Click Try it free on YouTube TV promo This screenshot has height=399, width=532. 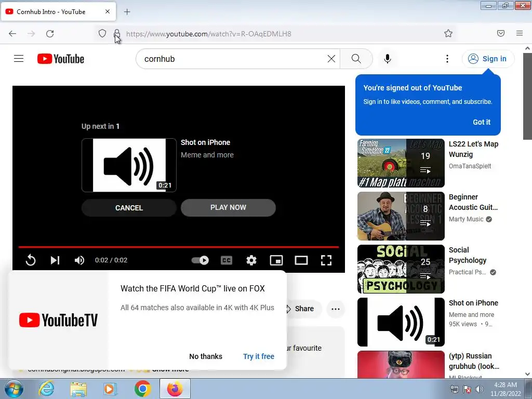(x=259, y=356)
